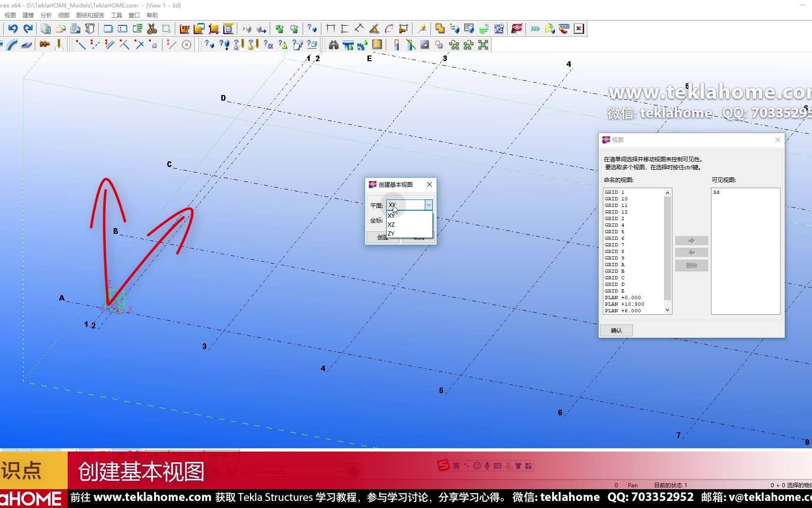
Task: Click the selection box corner icon
Action: [166, 29]
